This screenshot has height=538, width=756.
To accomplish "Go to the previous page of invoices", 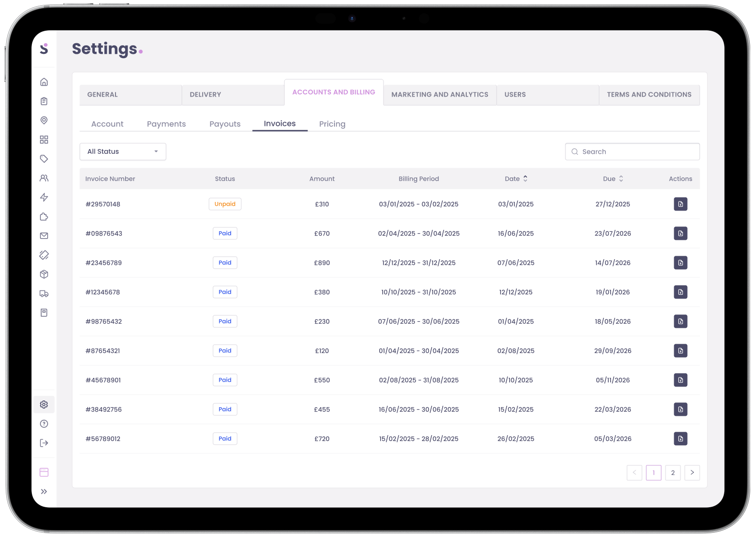I will click(x=634, y=473).
